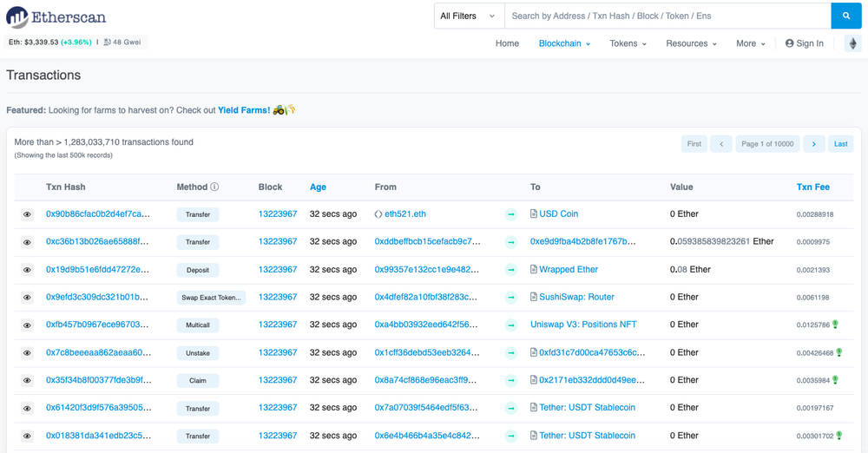Viewport: 868px width, 453px height.
Task: Open sender address 0xddbeffbcb15cefacb9c7
Action: point(427,241)
